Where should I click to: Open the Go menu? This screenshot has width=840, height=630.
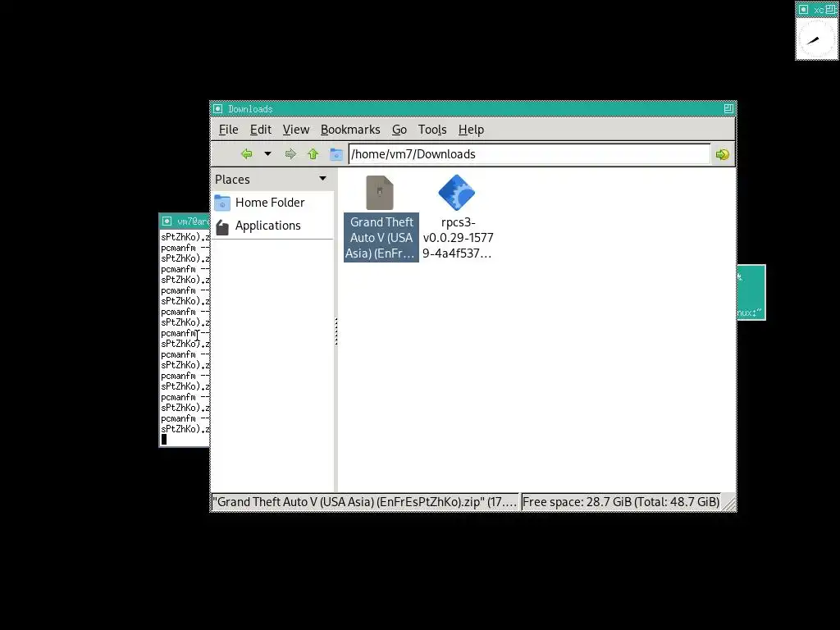coord(399,130)
